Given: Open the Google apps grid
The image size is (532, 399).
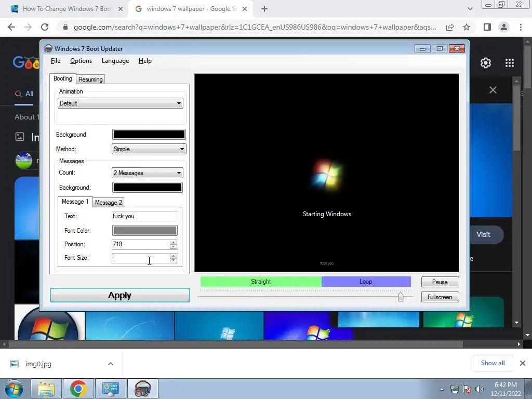Looking at the screenshot, I should pyautogui.click(x=509, y=63).
